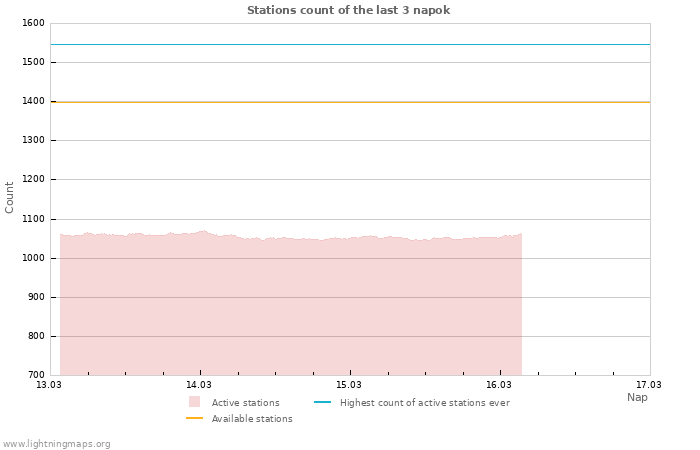
Task: Click the chart title Stations count text
Action: pyautogui.click(x=348, y=10)
